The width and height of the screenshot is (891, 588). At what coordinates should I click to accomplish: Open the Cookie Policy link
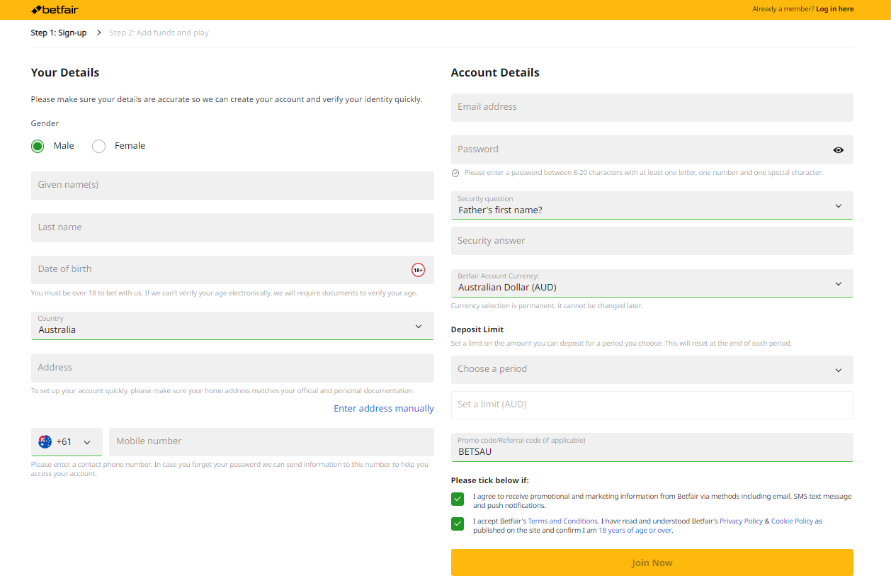click(x=792, y=521)
